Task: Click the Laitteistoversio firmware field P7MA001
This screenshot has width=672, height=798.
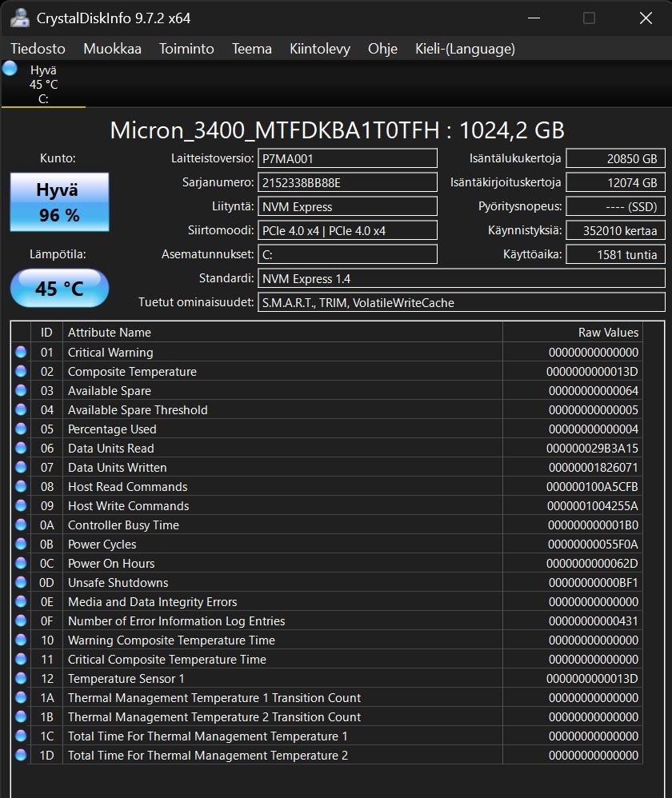Action: (x=347, y=158)
